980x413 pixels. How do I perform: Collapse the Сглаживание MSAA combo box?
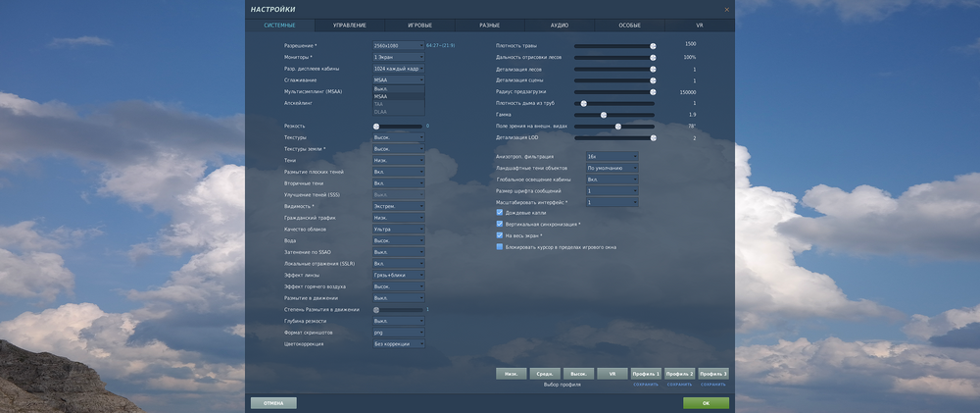(399, 80)
